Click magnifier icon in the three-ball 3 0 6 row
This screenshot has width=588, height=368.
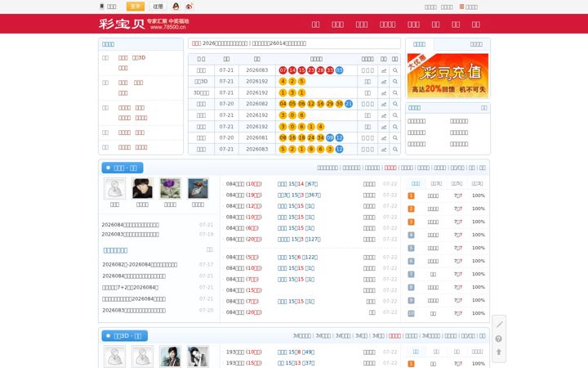395,115
